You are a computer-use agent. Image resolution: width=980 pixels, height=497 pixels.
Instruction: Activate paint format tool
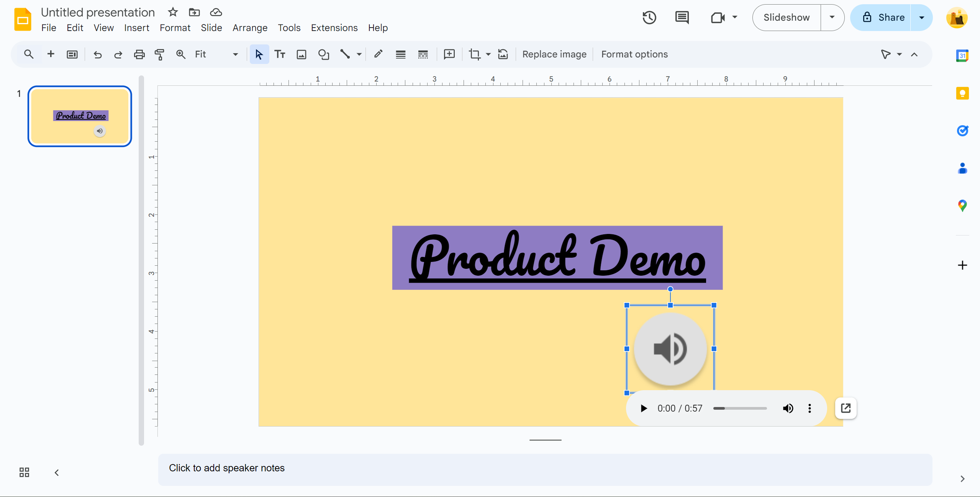[x=159, y=54]
